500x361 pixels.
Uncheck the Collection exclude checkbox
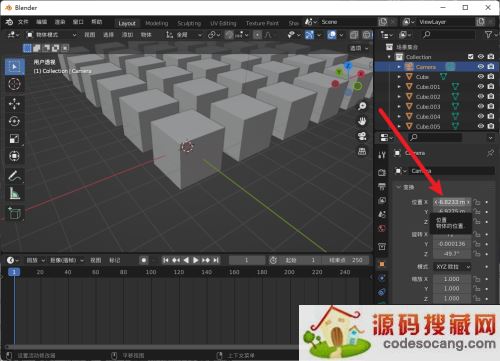coord(470,57)
